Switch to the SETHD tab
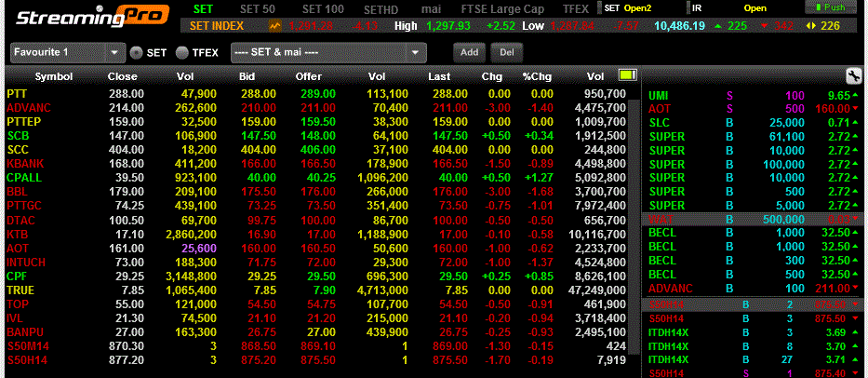 point(381,9)
